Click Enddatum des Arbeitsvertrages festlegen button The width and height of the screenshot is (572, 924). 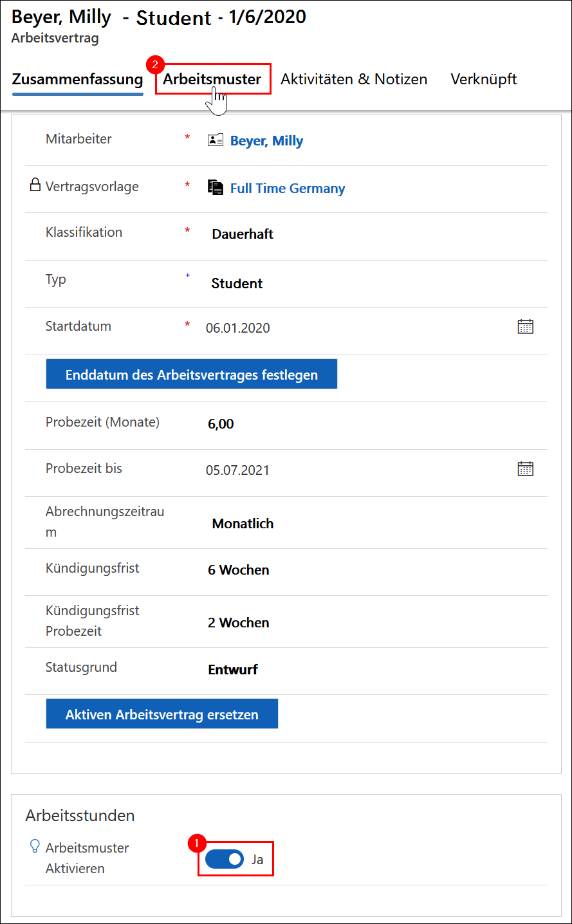coord(192,374)
